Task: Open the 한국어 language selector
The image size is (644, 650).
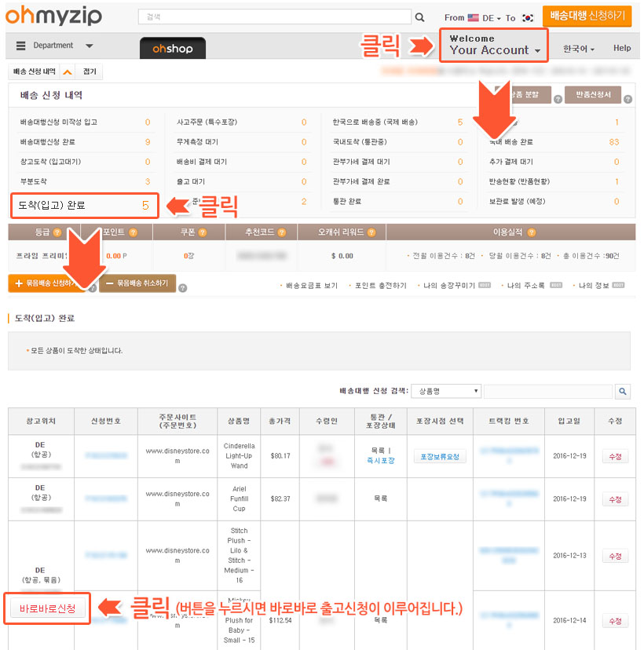Action: coord(578,48)
